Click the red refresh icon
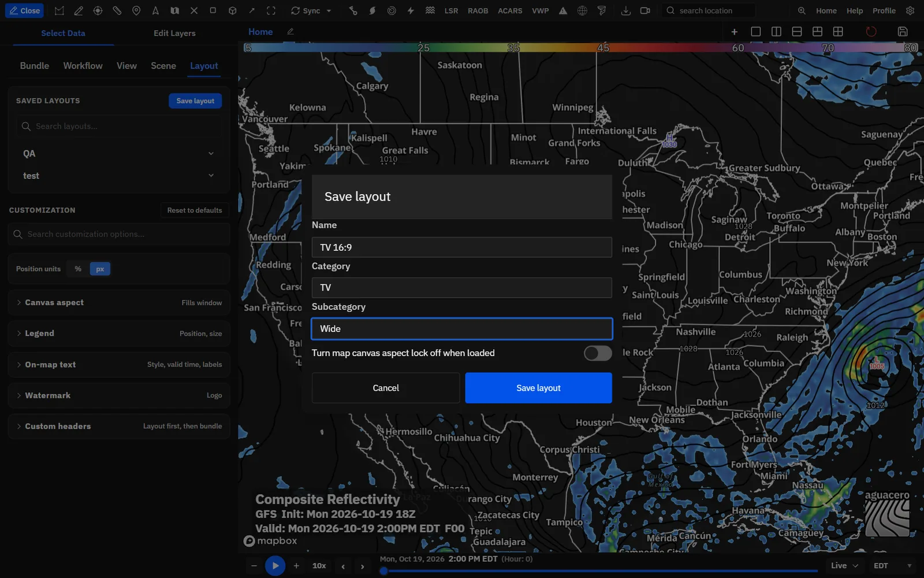Screen dimensions: 924x578 point(871,32)
